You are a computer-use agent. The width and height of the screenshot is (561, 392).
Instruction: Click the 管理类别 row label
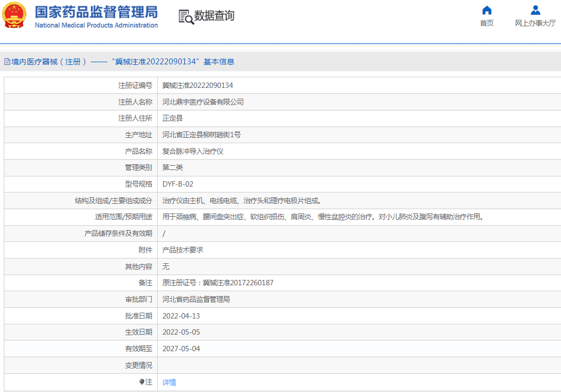click(x=138, y=167)
